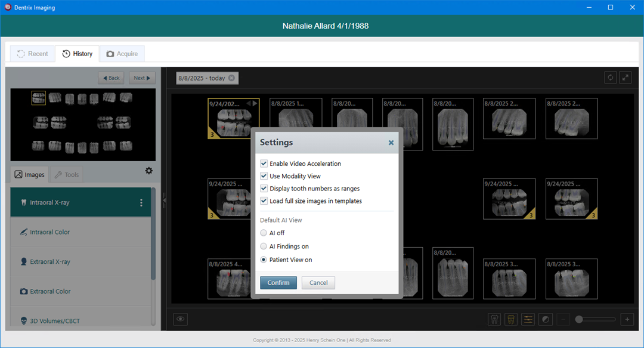
Task: Select the AI off radio option
Action: [x=264, y=233]
